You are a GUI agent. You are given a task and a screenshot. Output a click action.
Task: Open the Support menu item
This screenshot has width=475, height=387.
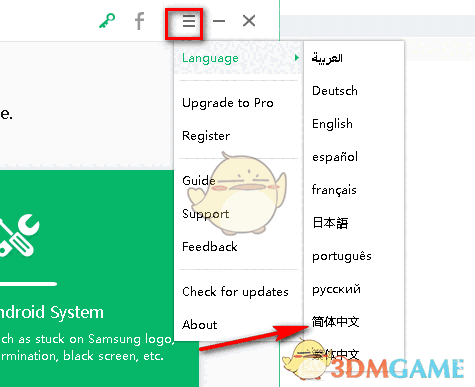point(206,214)
